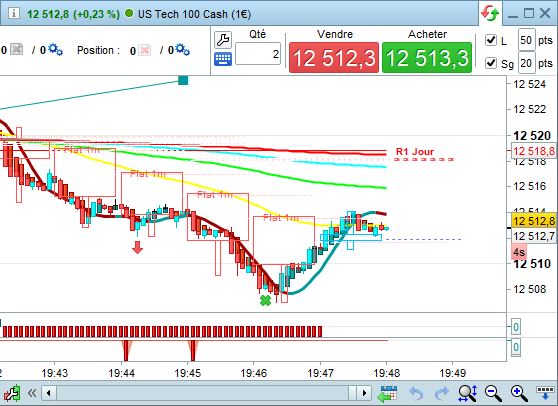Screen dimensions: 558x406
Task: Click the 12 524 price axis label
Action: coord(530,84)
